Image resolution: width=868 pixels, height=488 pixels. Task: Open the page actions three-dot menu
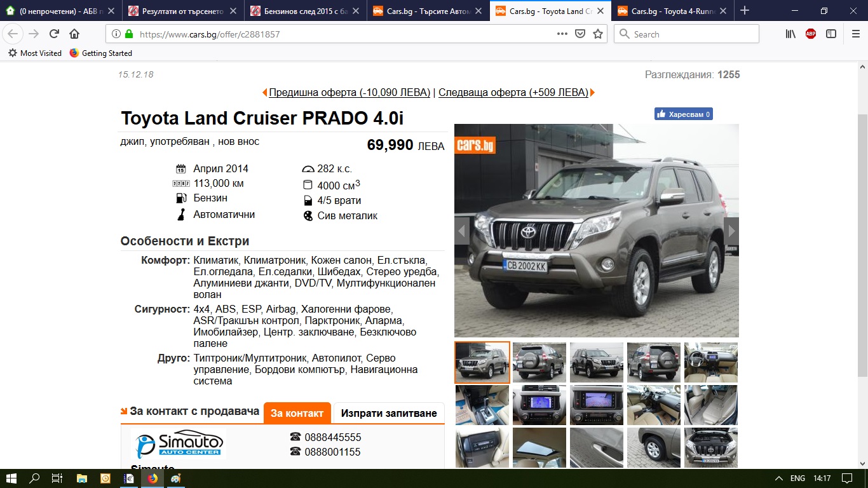pyautogui.click(x=562, y=34)
